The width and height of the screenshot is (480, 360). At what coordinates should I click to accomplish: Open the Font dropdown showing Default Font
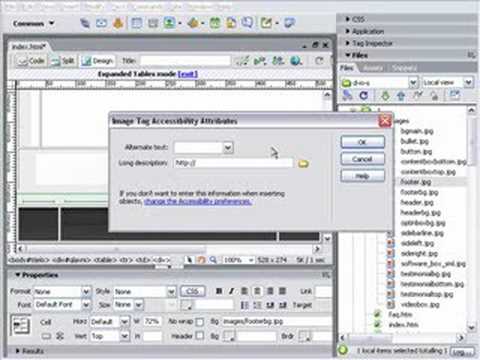point(86,305)
